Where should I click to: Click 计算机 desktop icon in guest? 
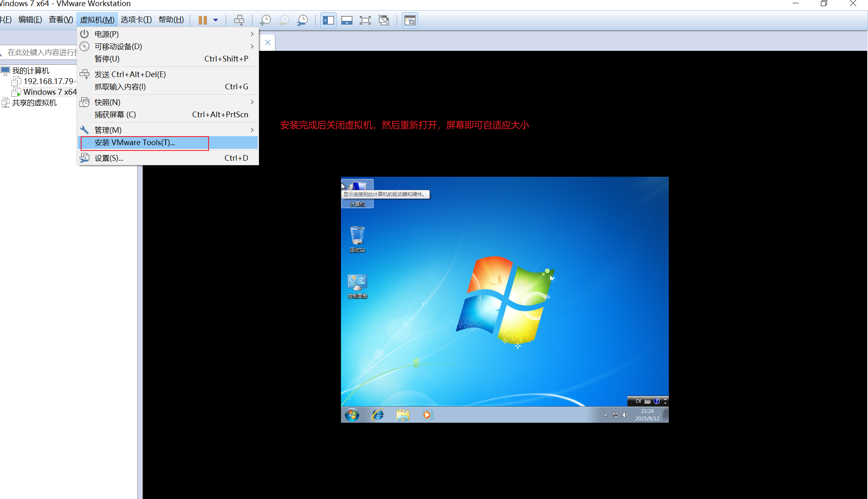click(x=357, y=194)
